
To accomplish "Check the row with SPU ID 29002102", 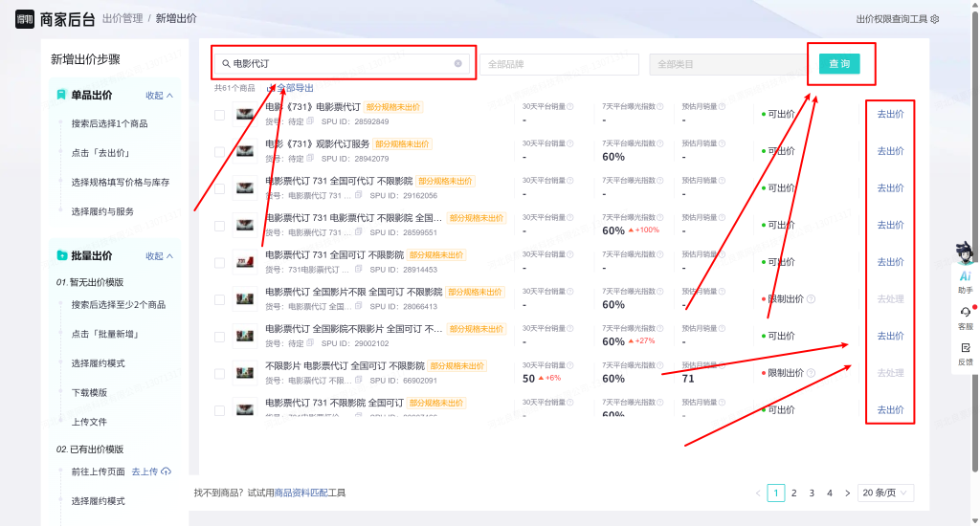I will click(x=219, y=337).
